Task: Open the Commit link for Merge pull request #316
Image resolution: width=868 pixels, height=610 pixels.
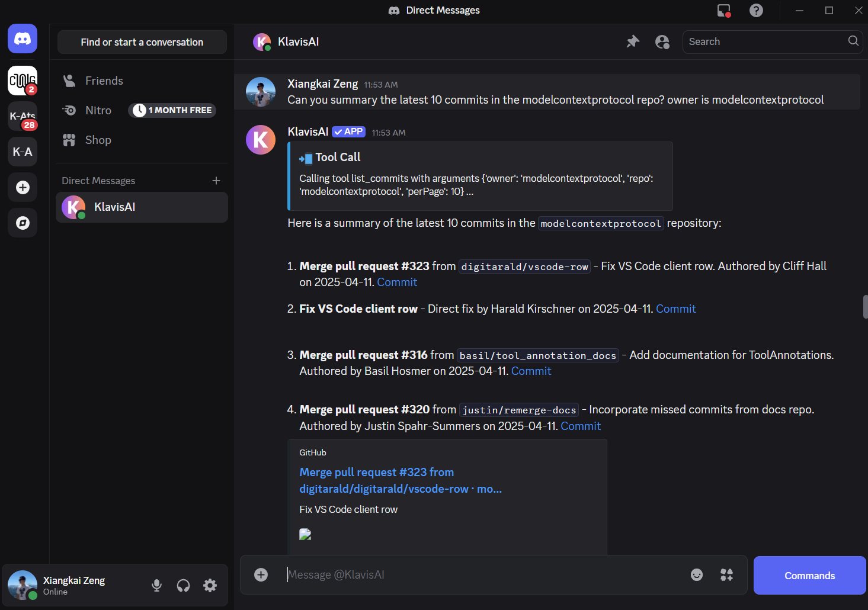Action: pos(531,371)
